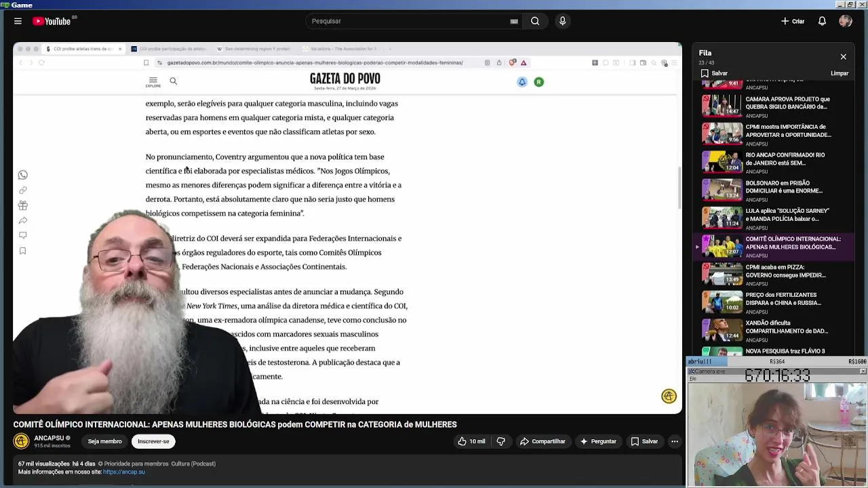Switch to 'Sex-determining region Y' Wikipedia tab
Image resolution: width=868 pixels, height=488 pixels.
point(254,49)
